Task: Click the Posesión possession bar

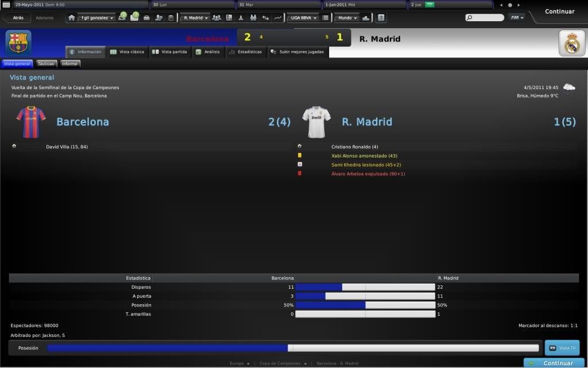Action: point(293,348)
